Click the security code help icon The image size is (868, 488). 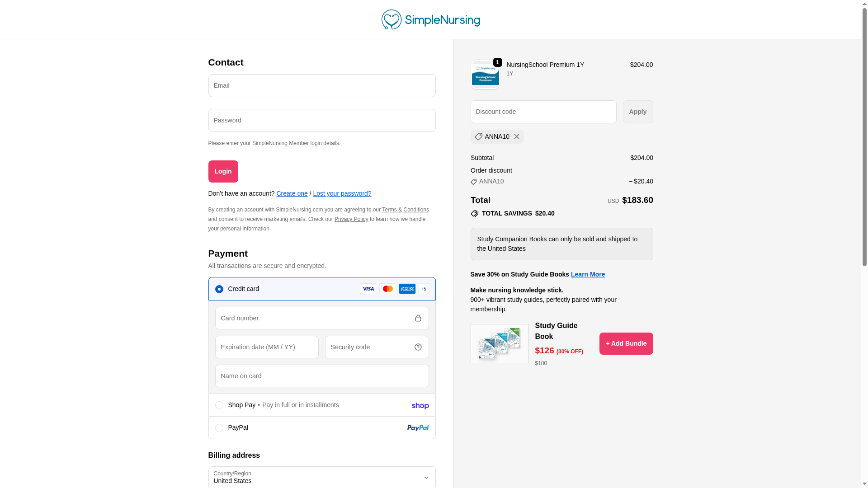(x=418, y=347)
